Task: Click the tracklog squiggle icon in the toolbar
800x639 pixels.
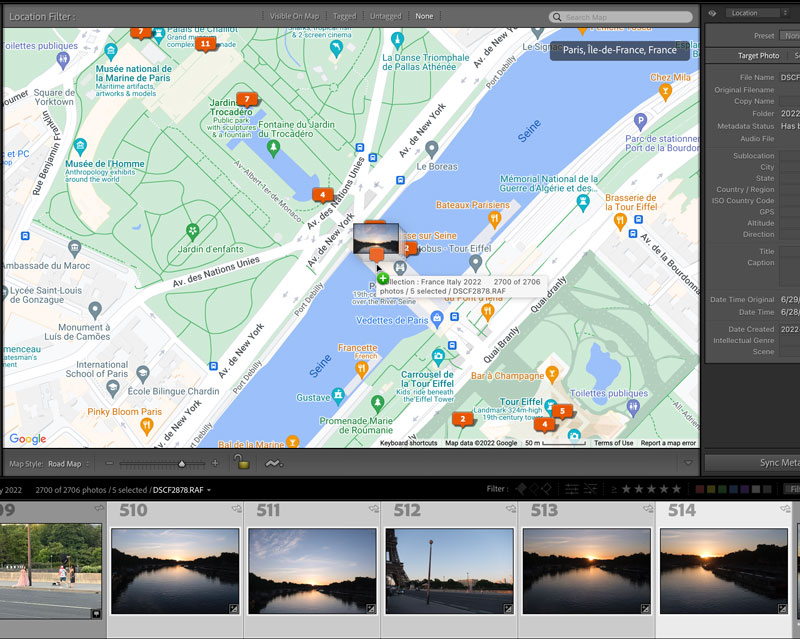Action: coord(272,464)
